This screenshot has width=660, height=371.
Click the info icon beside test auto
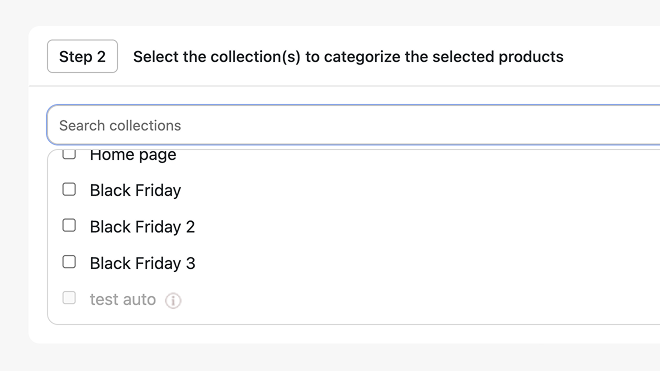173,301
